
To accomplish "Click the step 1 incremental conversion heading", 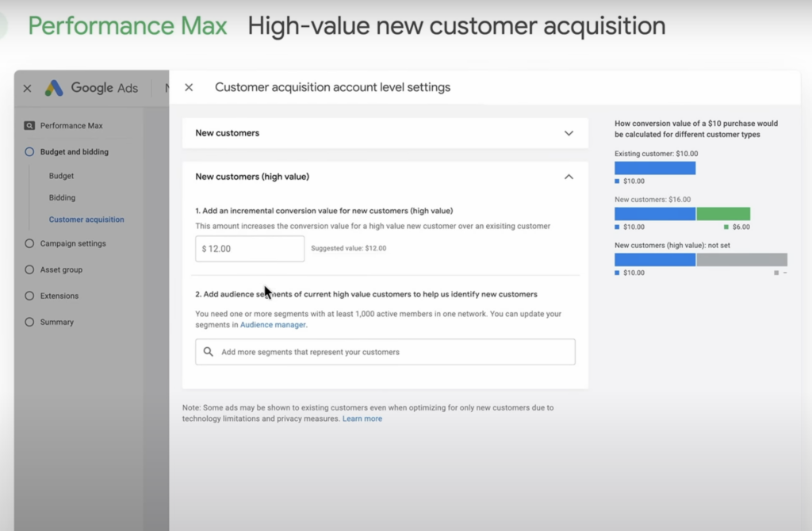I will point(324,211).
